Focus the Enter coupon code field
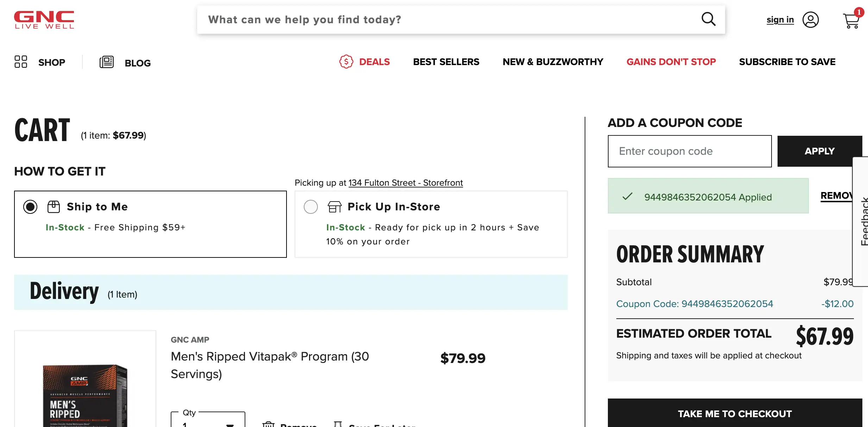Viewport: 868px width, 427px height. click(690, 151)
